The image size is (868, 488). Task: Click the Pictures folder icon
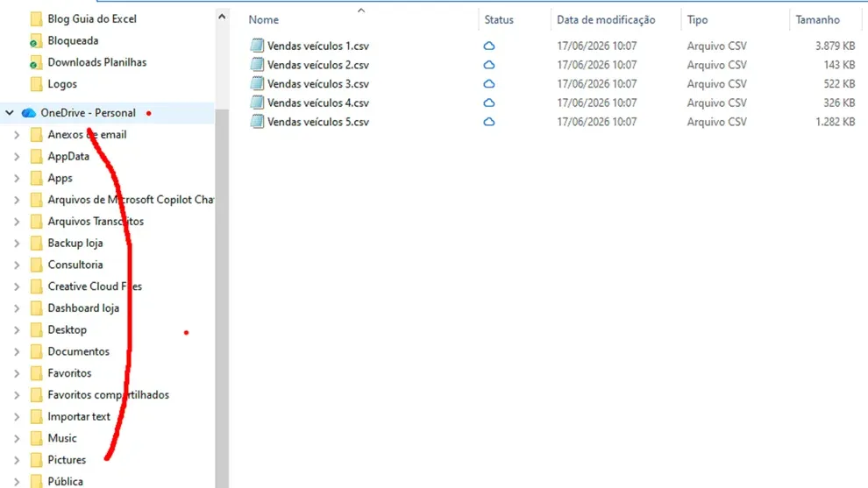click(x=37, y=460)
